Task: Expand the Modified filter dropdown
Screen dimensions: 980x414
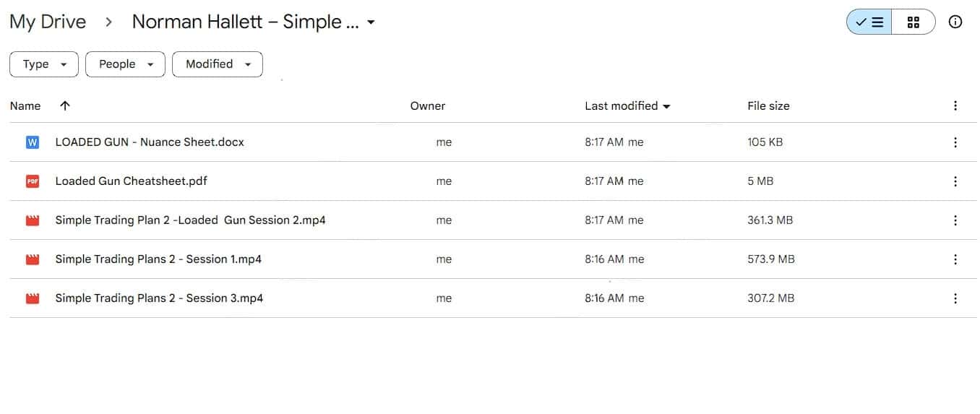Action: click(x=217, y=64)
